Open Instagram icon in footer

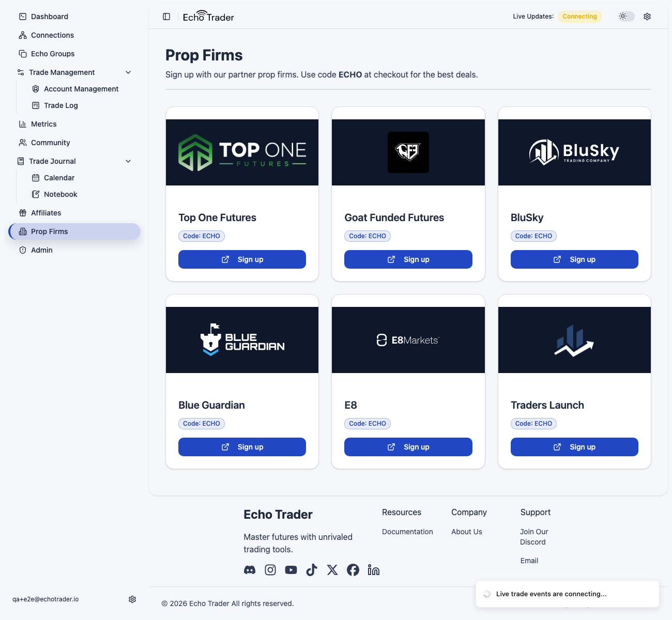tap(270, 570)
